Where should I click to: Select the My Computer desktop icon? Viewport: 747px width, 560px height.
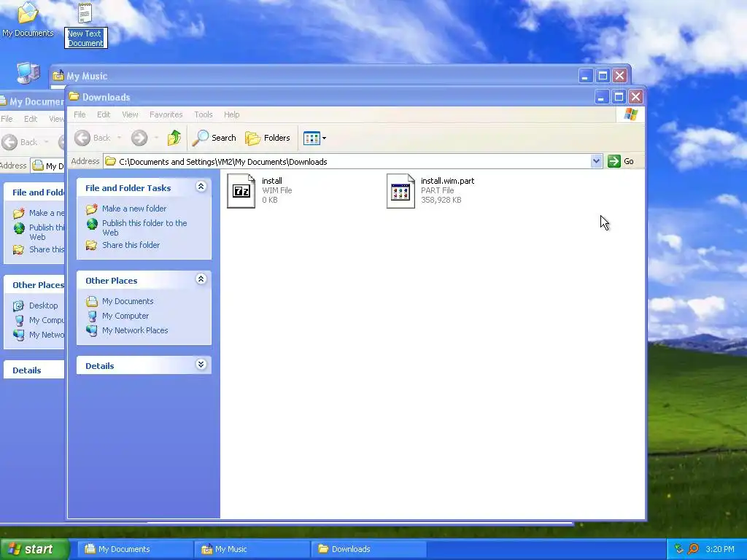pyautogui.click(x=28, y=74)
